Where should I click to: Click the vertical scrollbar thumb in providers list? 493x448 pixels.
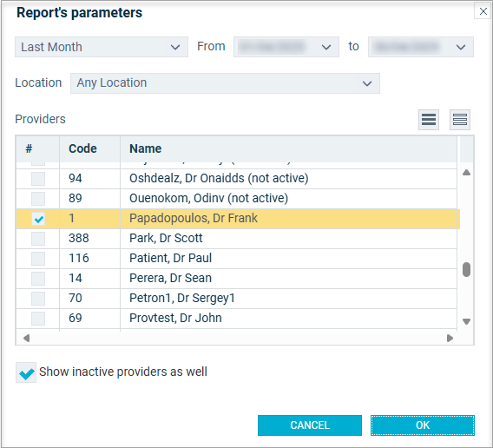467,270
